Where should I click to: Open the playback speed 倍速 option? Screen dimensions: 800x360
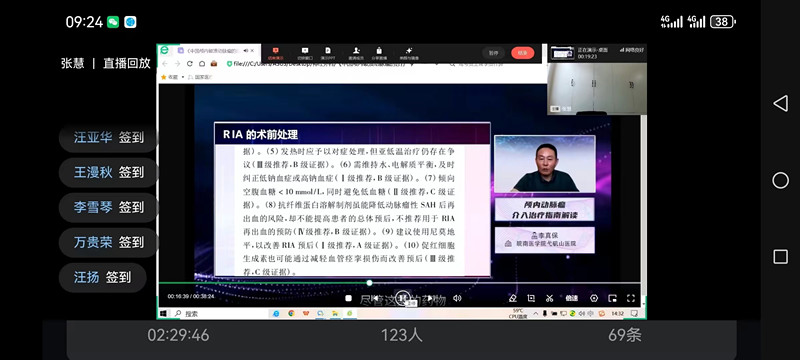pos(571,298)
